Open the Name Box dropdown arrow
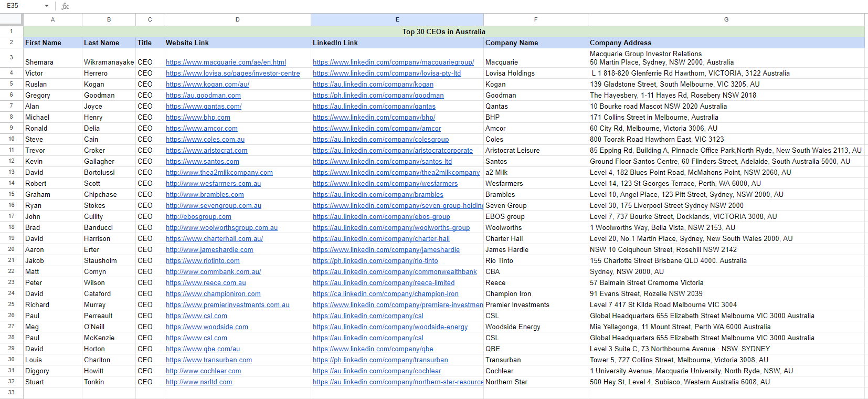The height and width of the screenshot is (399, 868). [x=47, y=6]
